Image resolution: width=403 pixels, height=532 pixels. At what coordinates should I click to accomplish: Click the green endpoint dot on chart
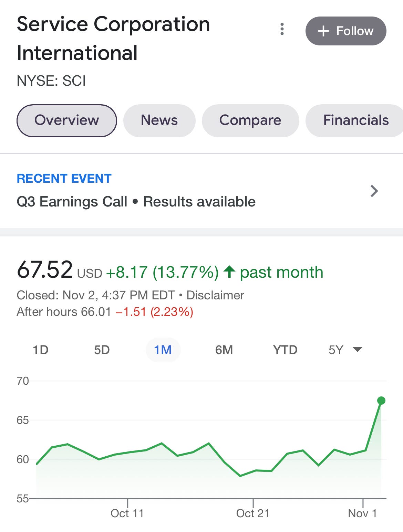point(381,401)
